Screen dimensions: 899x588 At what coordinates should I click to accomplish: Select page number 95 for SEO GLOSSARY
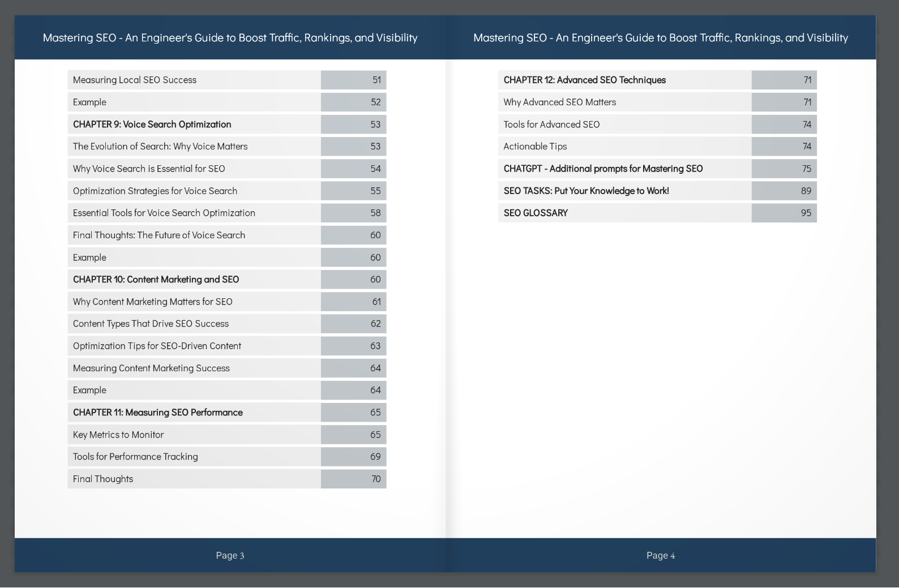pyautogui.click(x=806, y=213)
